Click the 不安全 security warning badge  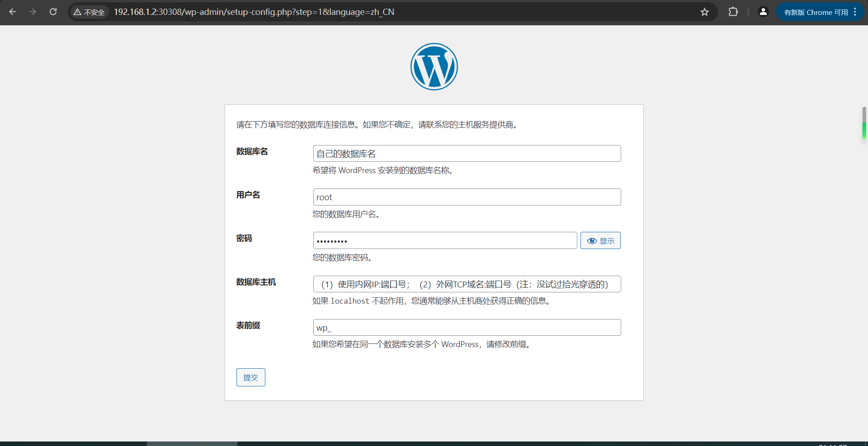tap(90, 12)
